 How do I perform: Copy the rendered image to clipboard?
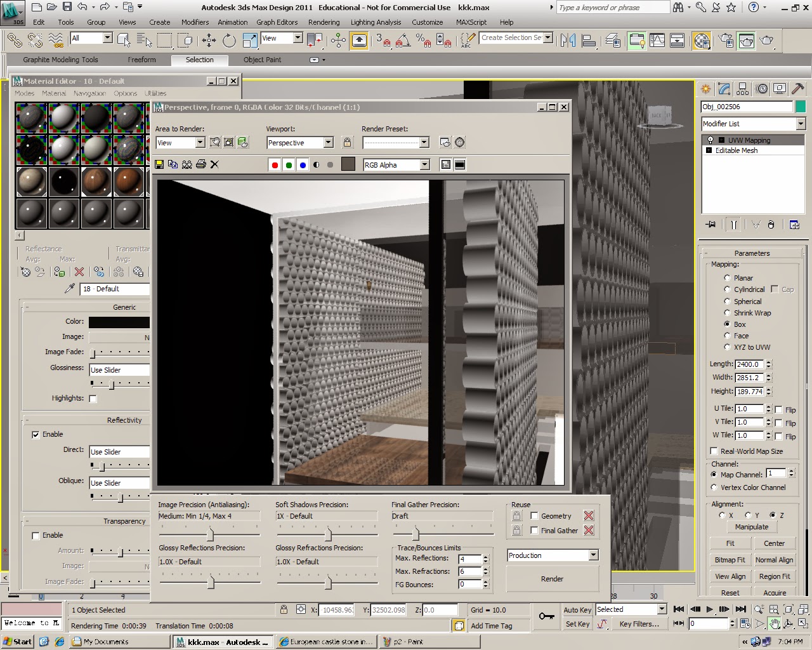(173, 164)
